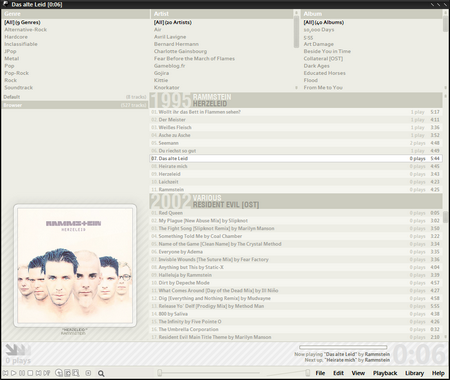This screenshot has height=380, width=450.
Task: Open the View menu
Action: pos(358,373)
